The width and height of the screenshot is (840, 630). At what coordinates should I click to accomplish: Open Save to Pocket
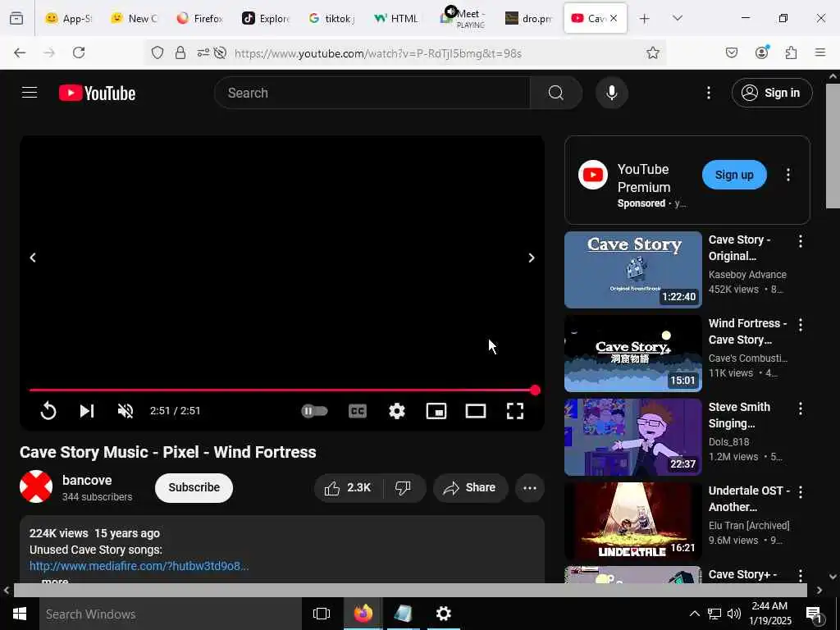731,52
